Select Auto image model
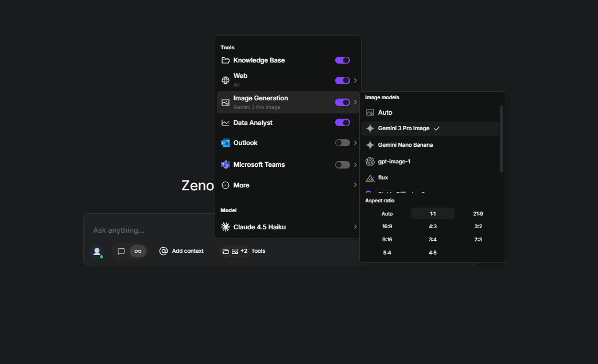Screen dimensions: 598x364 430,112
